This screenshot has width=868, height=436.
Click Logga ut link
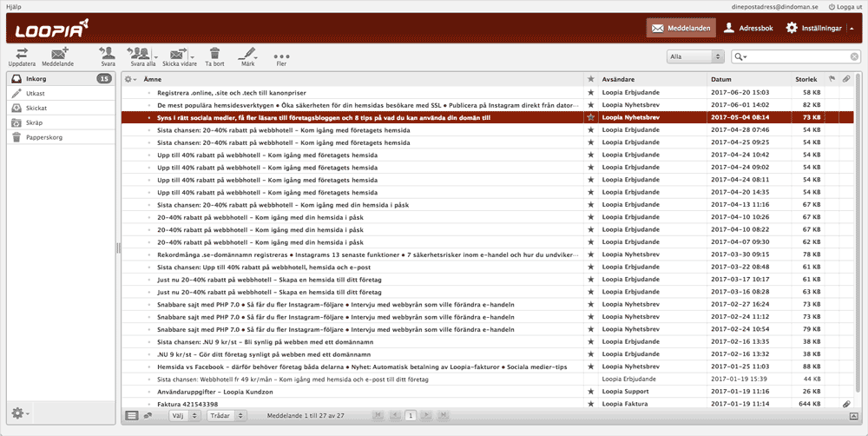[x=845, y=7]
